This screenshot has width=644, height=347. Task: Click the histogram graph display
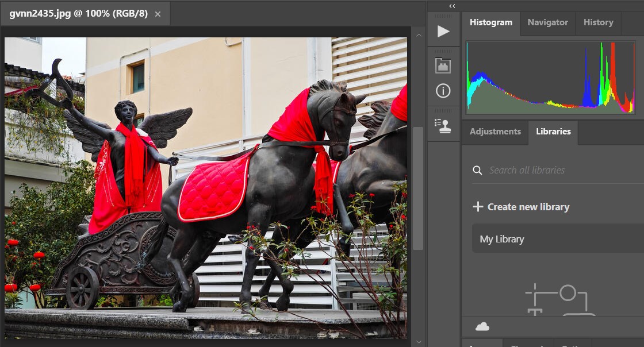tap(551, 78)
